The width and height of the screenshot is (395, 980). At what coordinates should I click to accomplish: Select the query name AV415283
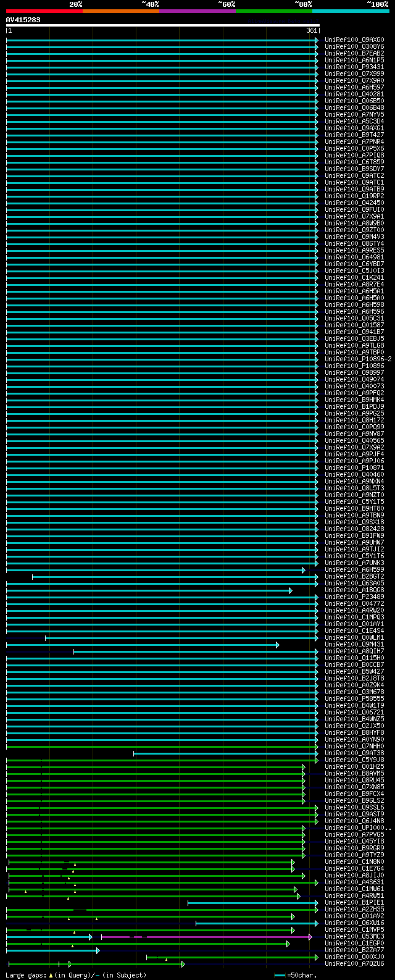[23, 20]
